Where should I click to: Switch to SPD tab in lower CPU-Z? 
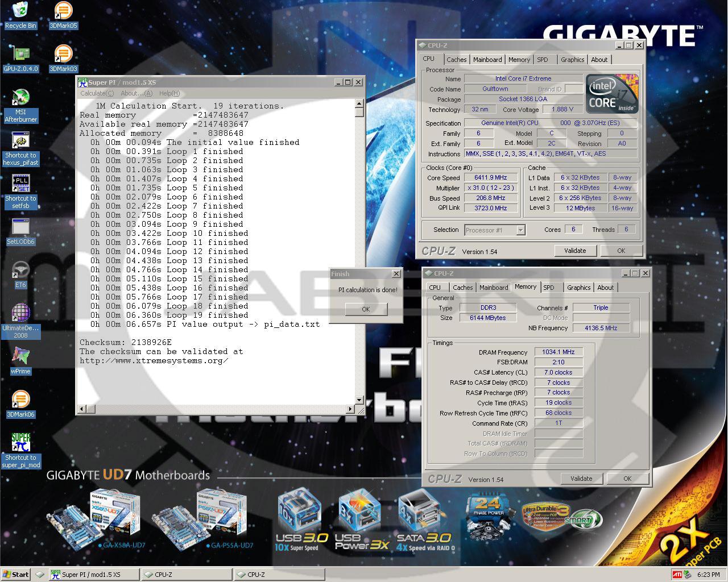click(x=549, y=288)
